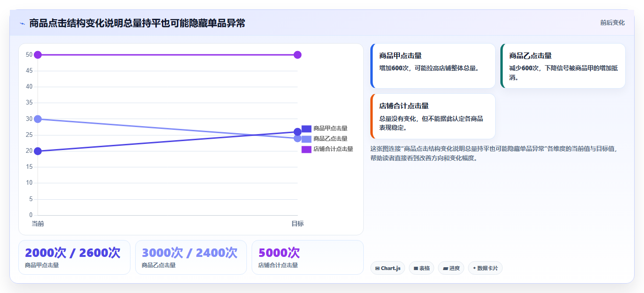644x293 pixels.
Task: Open the 商品乙点击量 description card
Action: click(563, 66)
